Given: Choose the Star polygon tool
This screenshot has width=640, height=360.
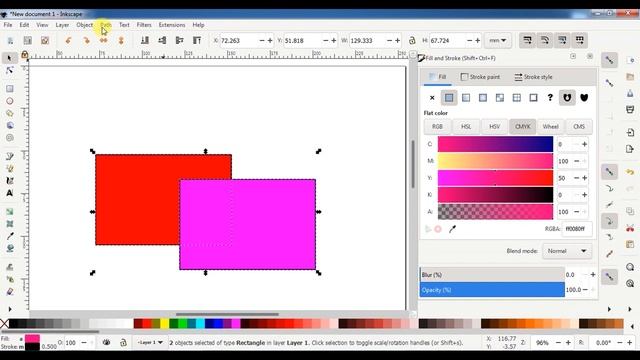Looking at the screenshot, I should [10, 113].
